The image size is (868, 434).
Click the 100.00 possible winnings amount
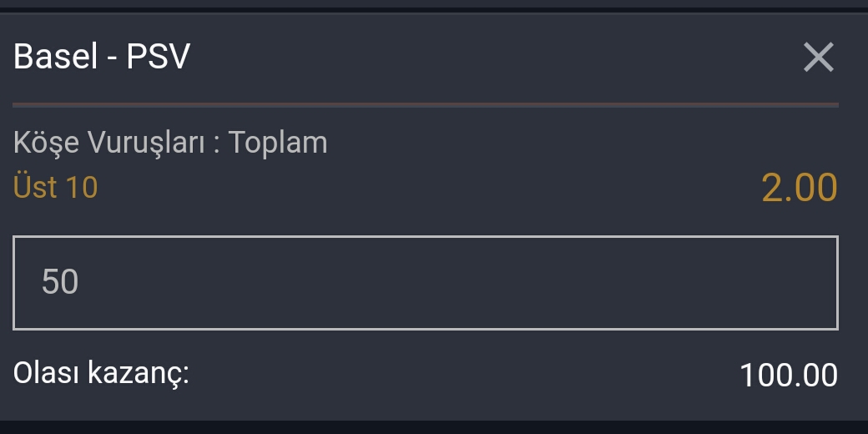(788, 375)
